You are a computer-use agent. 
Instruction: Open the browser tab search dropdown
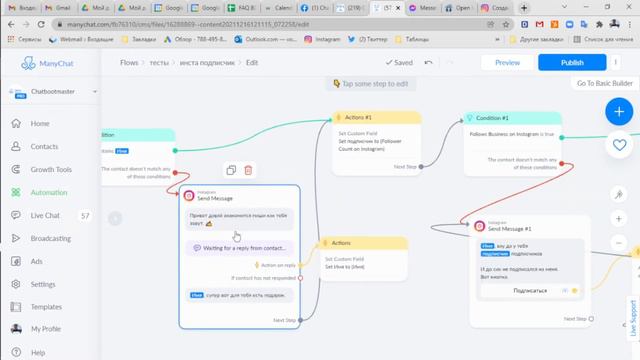(x=564, y=7)
